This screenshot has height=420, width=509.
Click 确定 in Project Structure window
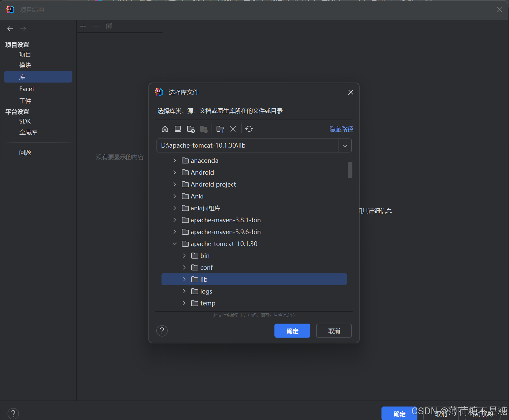click(x=399, y=414)
